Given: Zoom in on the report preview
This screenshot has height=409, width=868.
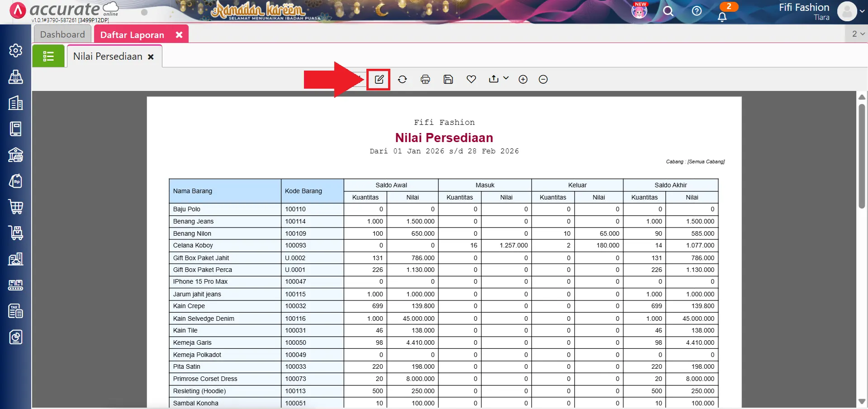Looking at the screenshot, I should pyautogui.click(x=522, y=79).
